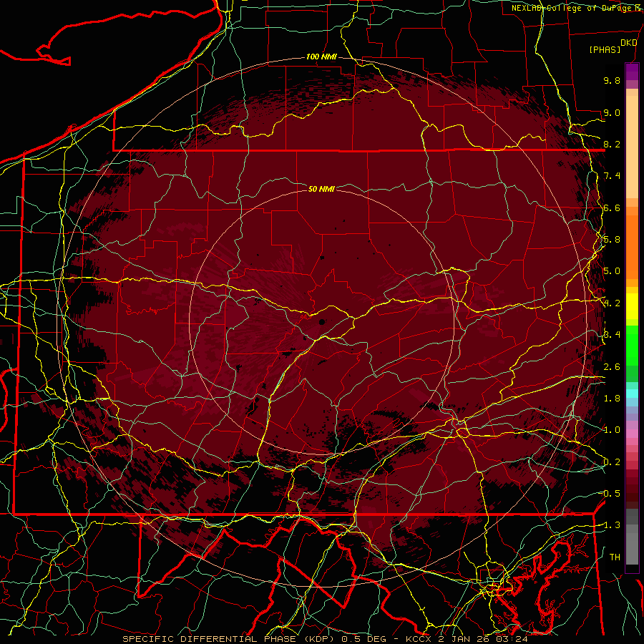Select the 2.6 scale value
Screen dimensions: 644x644
[612, 367]
